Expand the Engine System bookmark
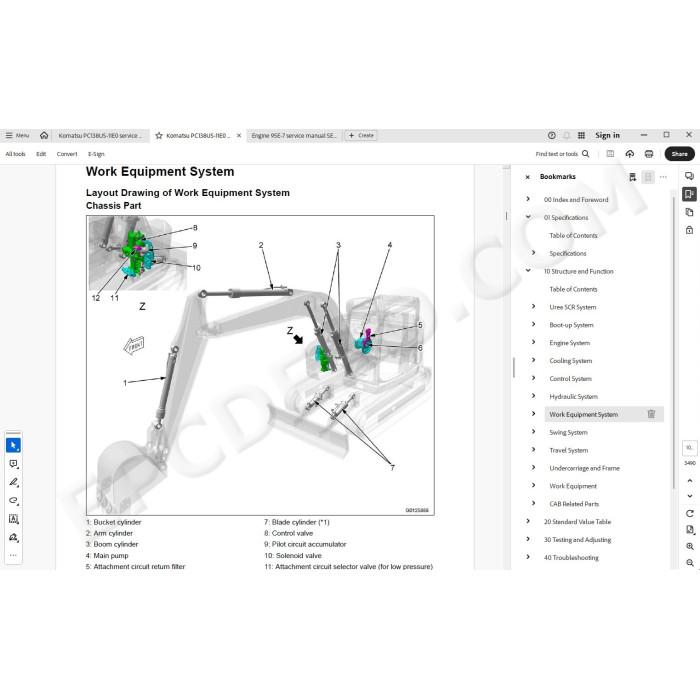This screenshot has height=700, width=700. click(x=533, y=342)
